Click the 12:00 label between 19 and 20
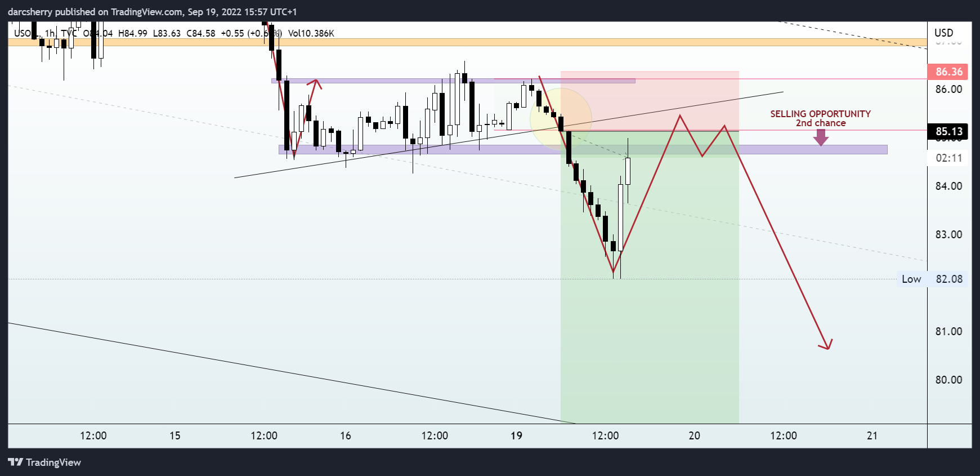The width and height of the screenshot is (980, 476). (606, 435)
